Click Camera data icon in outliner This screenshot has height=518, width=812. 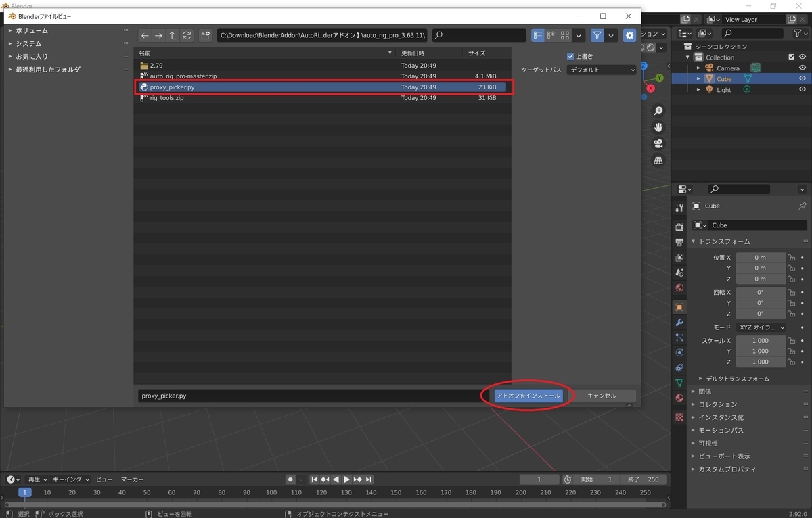tap(756, 68)
